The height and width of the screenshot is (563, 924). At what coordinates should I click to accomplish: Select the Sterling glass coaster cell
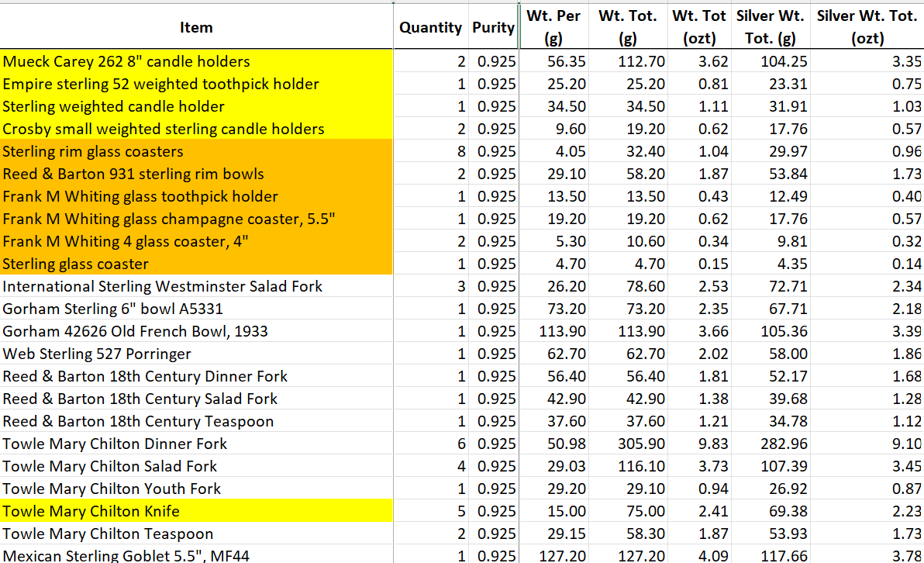click(196, 264)
